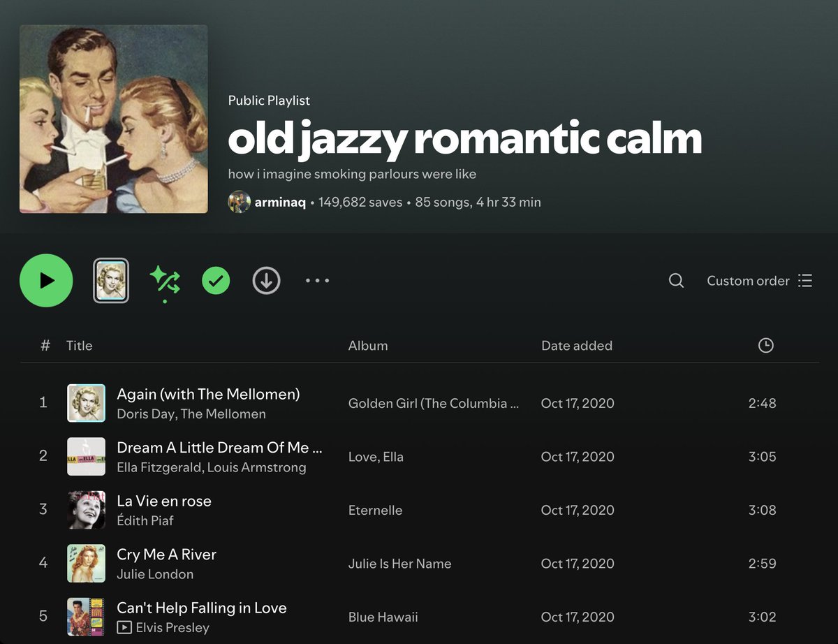Open the Love, Ella album link
This screenshot has width=838, height=644.
coord(376,457)
